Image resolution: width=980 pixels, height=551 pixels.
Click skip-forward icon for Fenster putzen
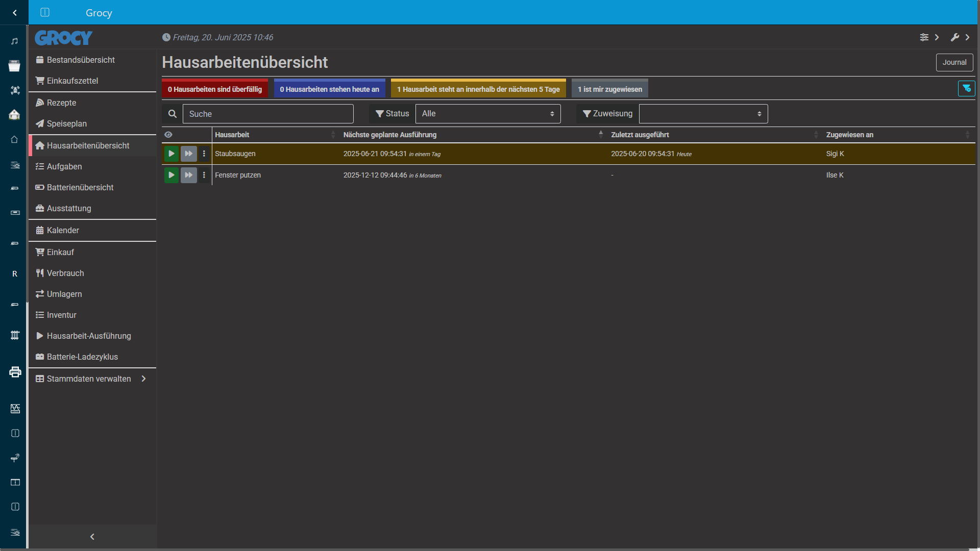[x=188, y=175]
